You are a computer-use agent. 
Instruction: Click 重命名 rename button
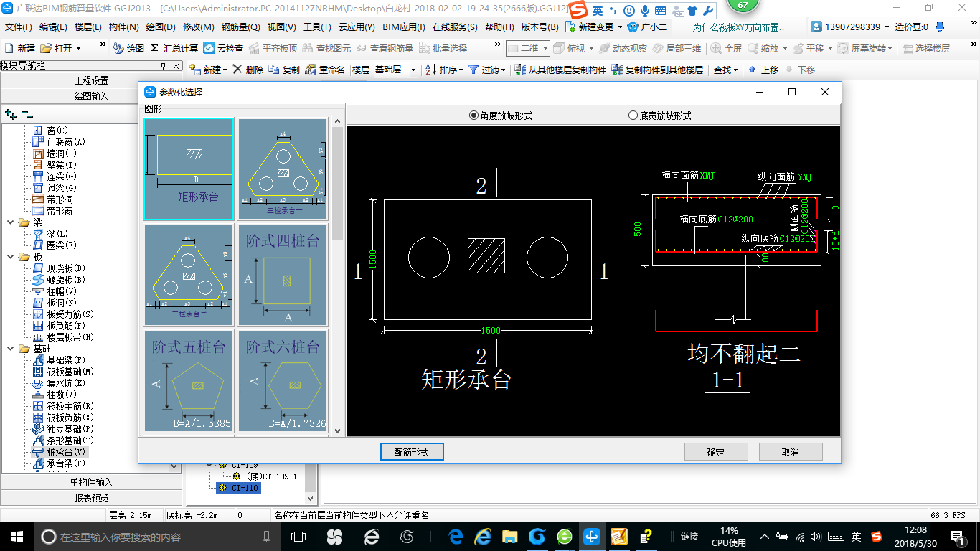tap(325, 70)
